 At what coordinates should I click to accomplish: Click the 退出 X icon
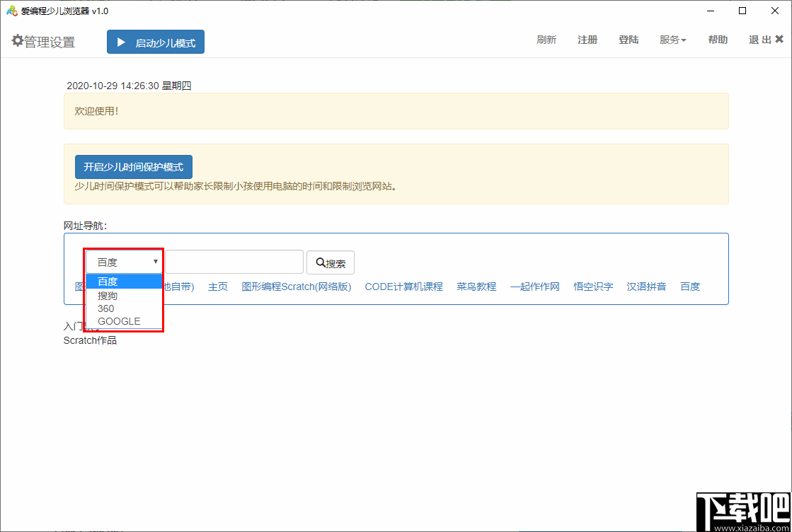pos(779,40)
